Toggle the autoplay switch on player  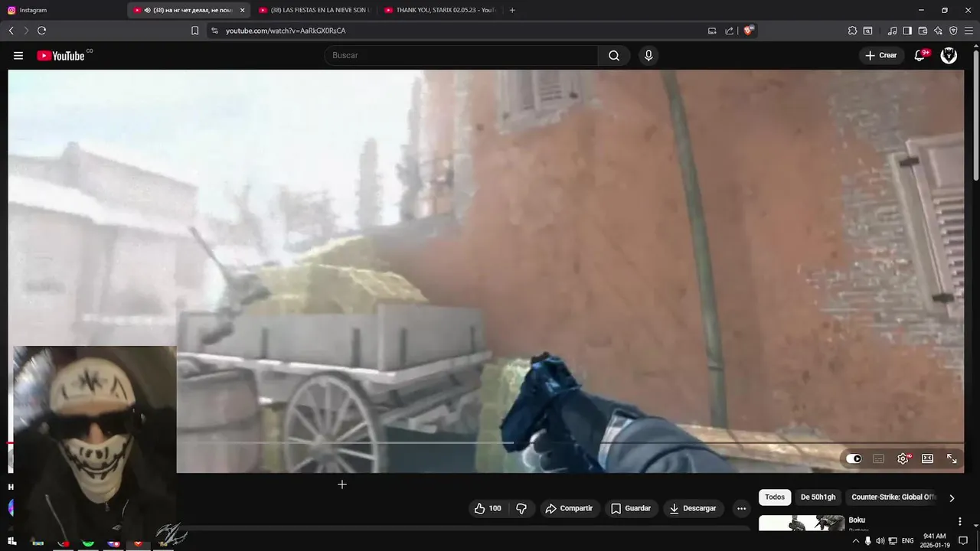click(x=854, y=458)
